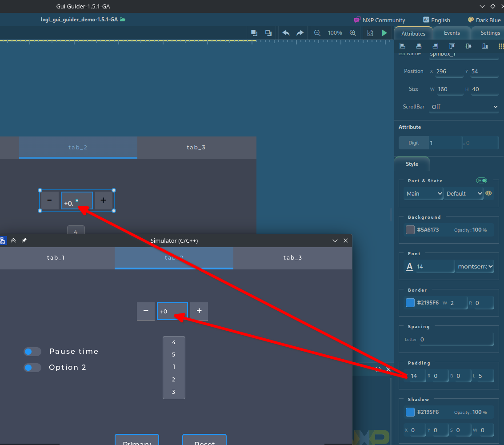Click the Reset button in Simulator
504x445 pixels.
point(204,440)
